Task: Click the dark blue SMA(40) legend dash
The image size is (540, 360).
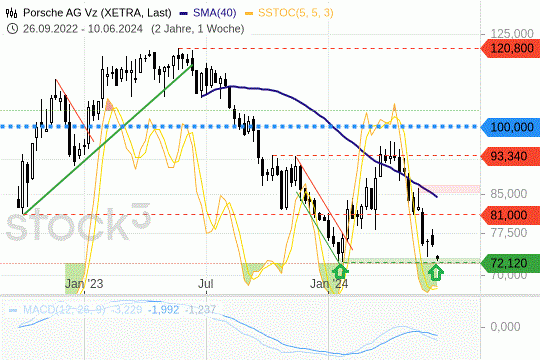Action: [x=184, y=13]
